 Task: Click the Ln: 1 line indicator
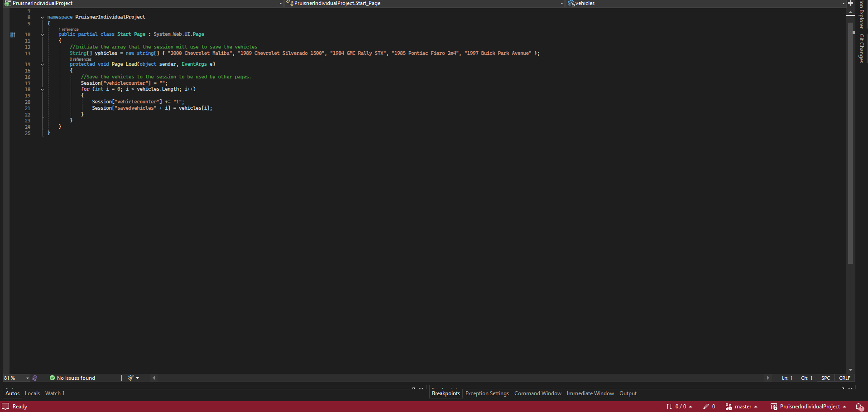pyautogui.click(x=787, y=378)
